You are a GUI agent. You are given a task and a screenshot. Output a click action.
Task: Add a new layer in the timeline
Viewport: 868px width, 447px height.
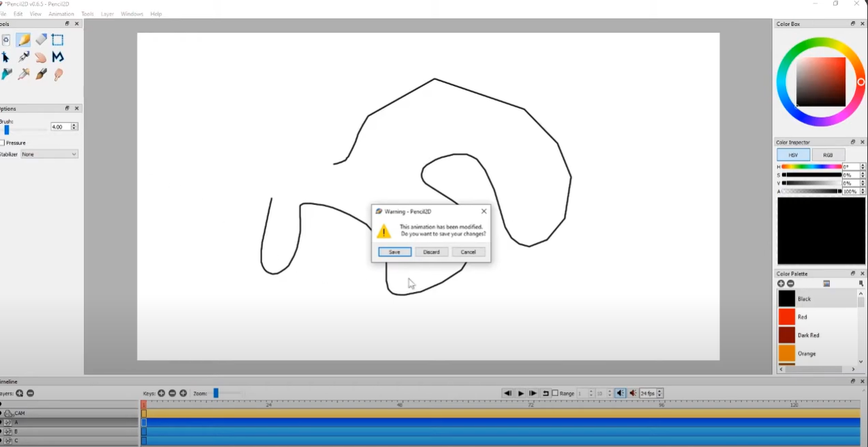(x=19, y=393)
